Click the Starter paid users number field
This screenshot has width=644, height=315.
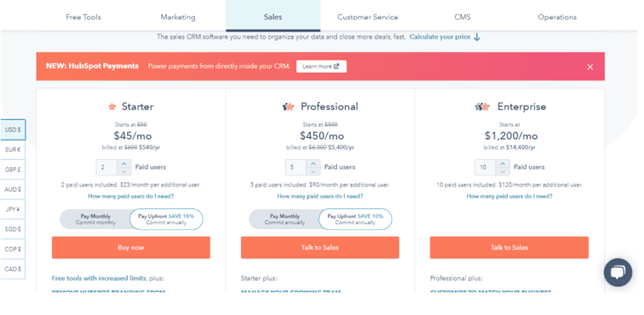click(x=107, y=167)
